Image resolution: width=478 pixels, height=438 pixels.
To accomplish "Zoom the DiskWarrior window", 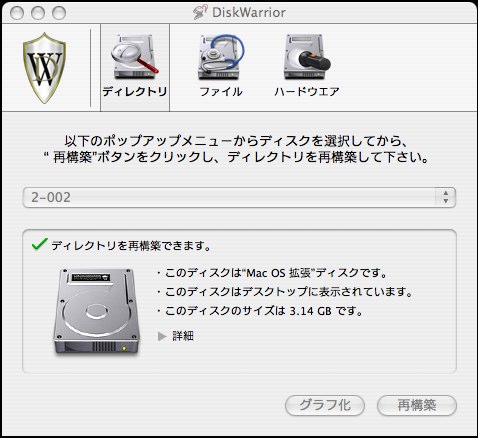I will coord(59,13).
